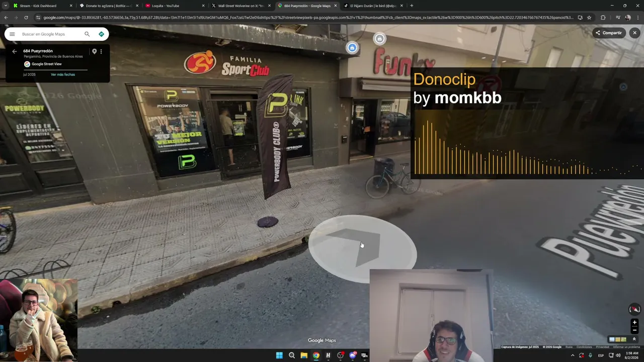Viewport: 644px width, 362px height.
Task: Click the Compartir share button
Action: (609, 33)
